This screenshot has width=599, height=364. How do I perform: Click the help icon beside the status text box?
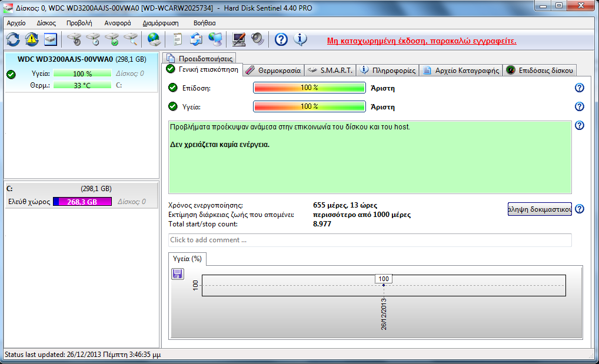[x=580, y=125]
